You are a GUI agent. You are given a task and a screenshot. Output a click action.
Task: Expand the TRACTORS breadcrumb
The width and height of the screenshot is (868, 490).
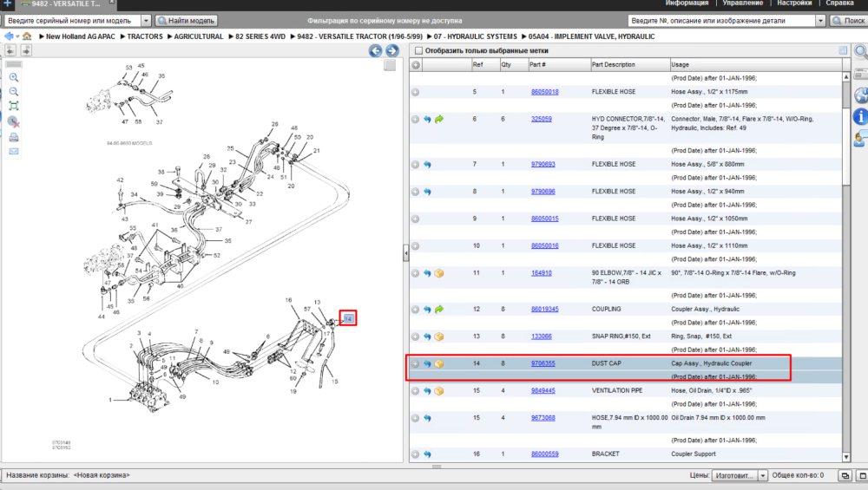122,36
